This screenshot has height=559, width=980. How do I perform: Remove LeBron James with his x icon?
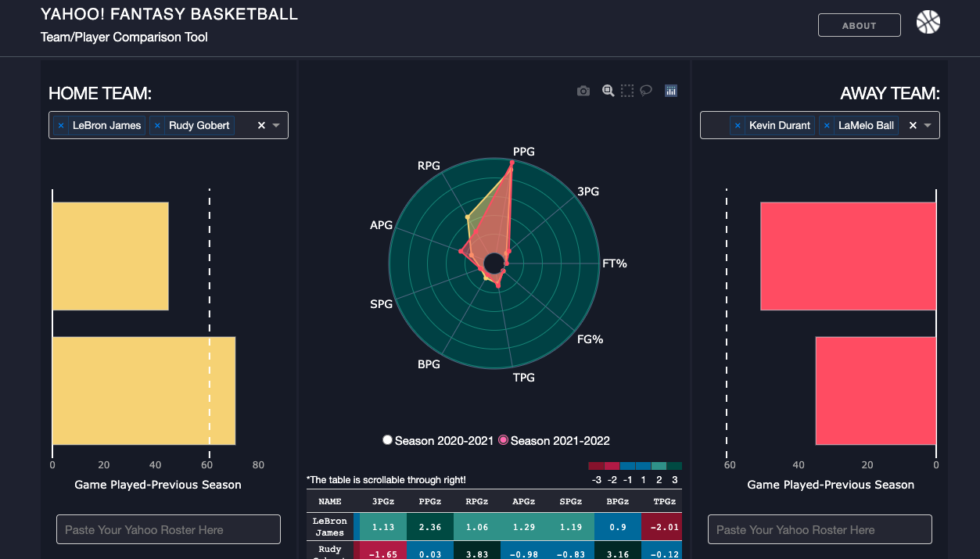[61, 125]
